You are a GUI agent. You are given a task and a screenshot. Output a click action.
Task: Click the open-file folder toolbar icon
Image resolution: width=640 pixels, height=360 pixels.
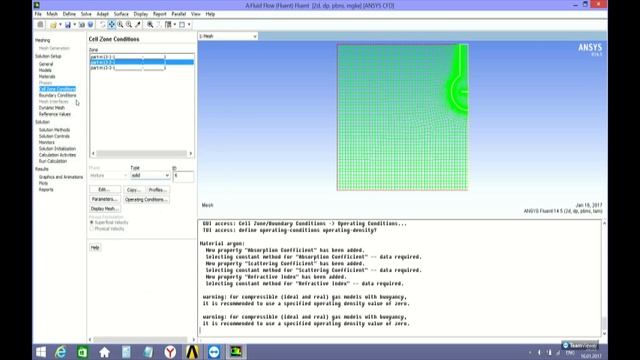pos(53,25)
